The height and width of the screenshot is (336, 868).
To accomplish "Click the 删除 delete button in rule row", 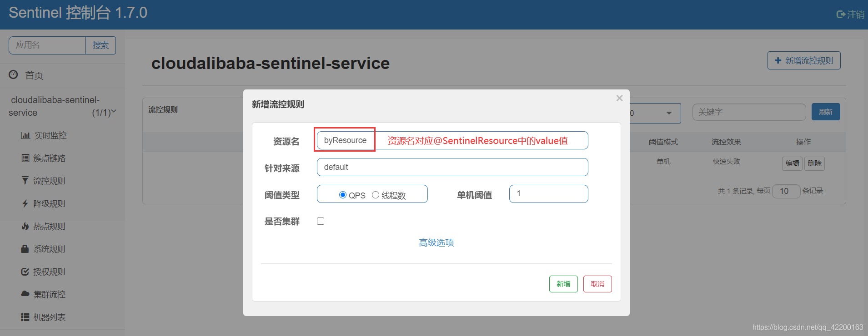I will point(814,163).
